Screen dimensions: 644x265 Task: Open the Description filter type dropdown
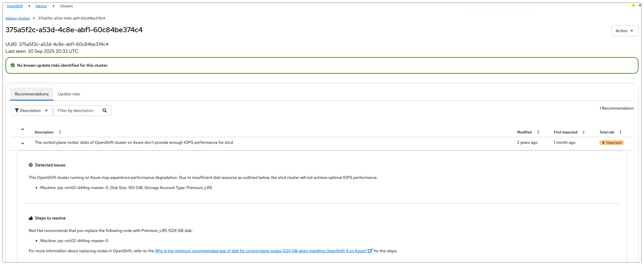(31, 110)
